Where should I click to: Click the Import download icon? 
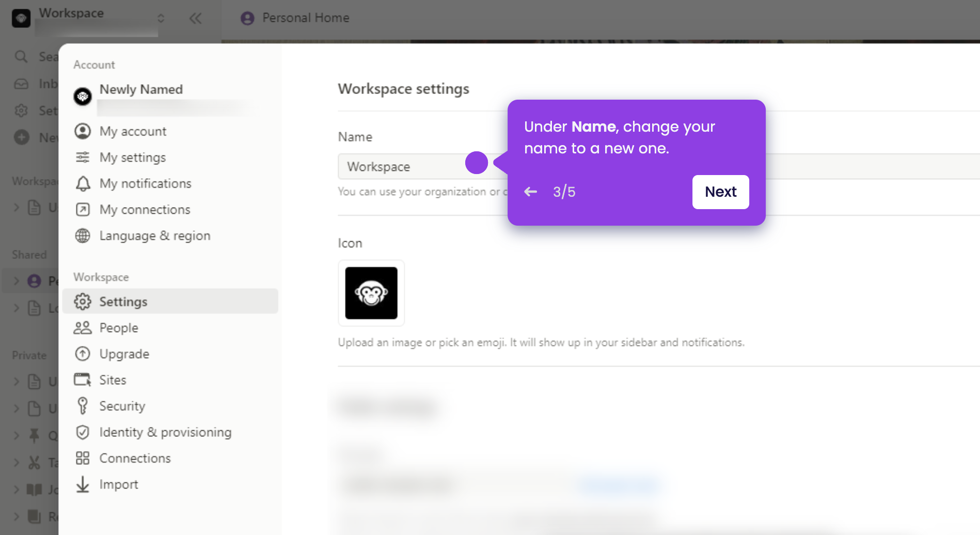point(83,484)
